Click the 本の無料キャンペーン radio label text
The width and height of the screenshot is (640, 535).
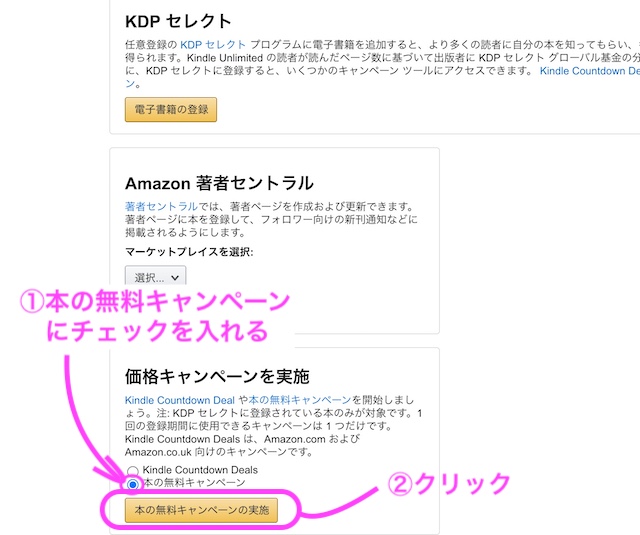pyautogui.click(x=195, y=484)
